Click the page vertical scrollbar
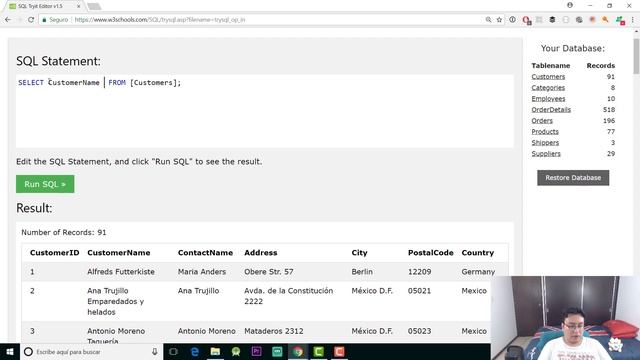This screenshot has height=360, width=640. coord(636,56)
